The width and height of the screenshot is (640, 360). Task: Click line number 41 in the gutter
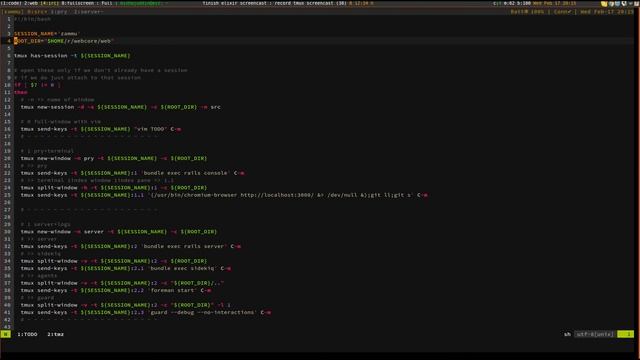7,313
